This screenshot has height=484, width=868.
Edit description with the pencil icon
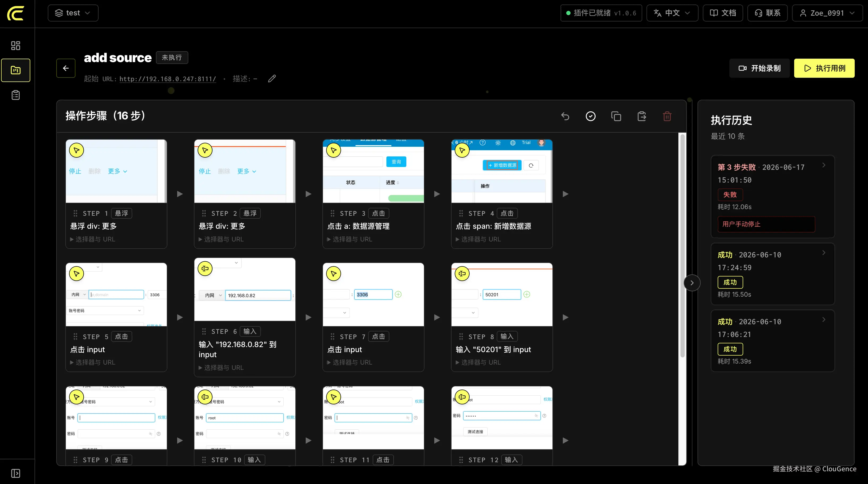[272, 79]
